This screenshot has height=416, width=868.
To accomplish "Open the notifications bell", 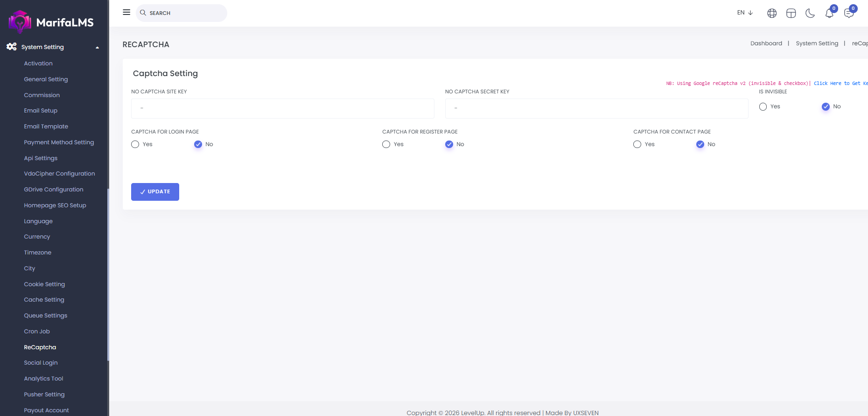I will [x=829, y=13].
